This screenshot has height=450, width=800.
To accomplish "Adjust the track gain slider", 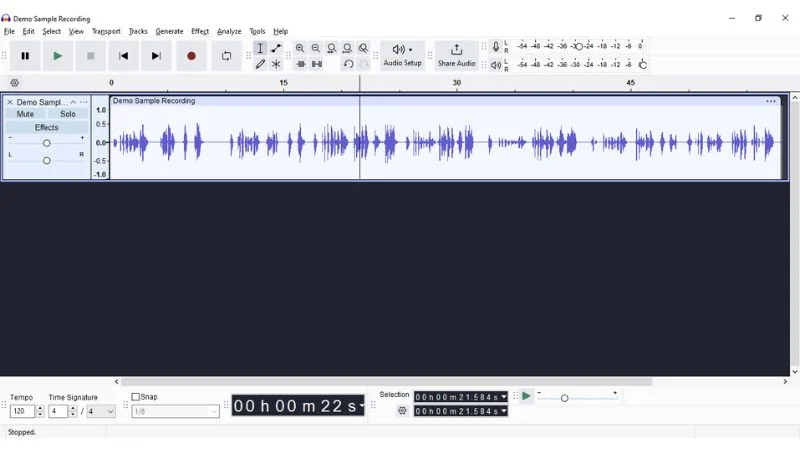I will tap(46, 143).
